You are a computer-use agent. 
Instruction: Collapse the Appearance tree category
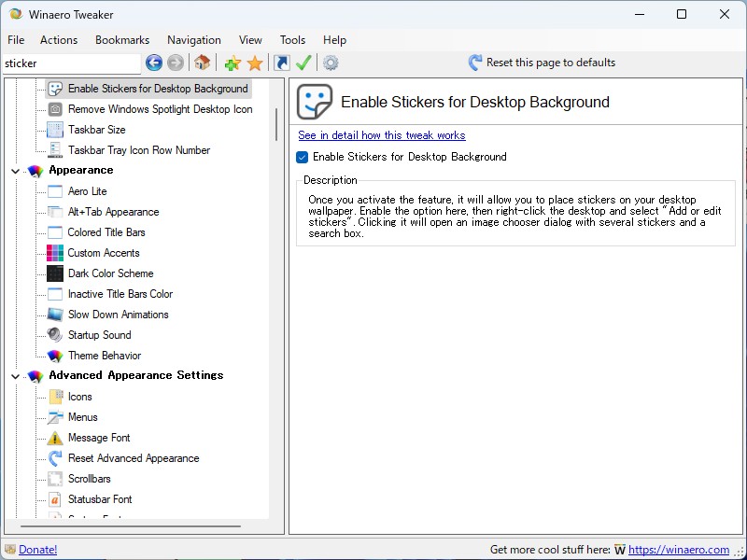click(15, 171)
